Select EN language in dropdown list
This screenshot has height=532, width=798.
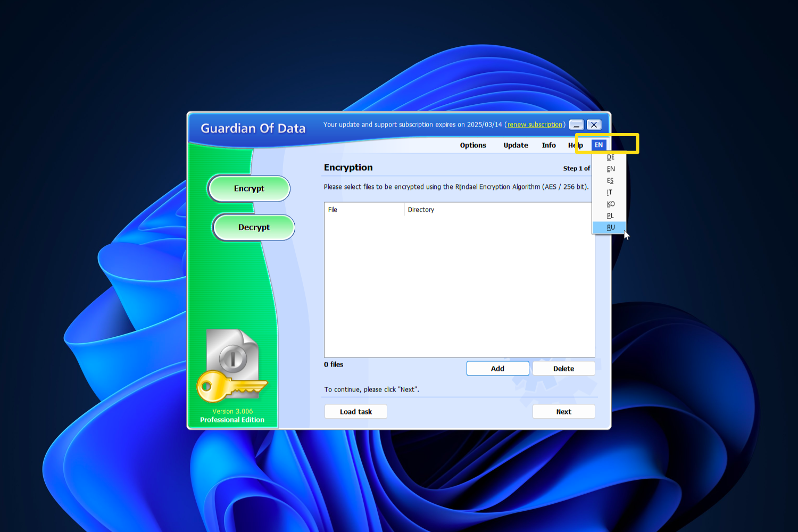pos(609,169)
